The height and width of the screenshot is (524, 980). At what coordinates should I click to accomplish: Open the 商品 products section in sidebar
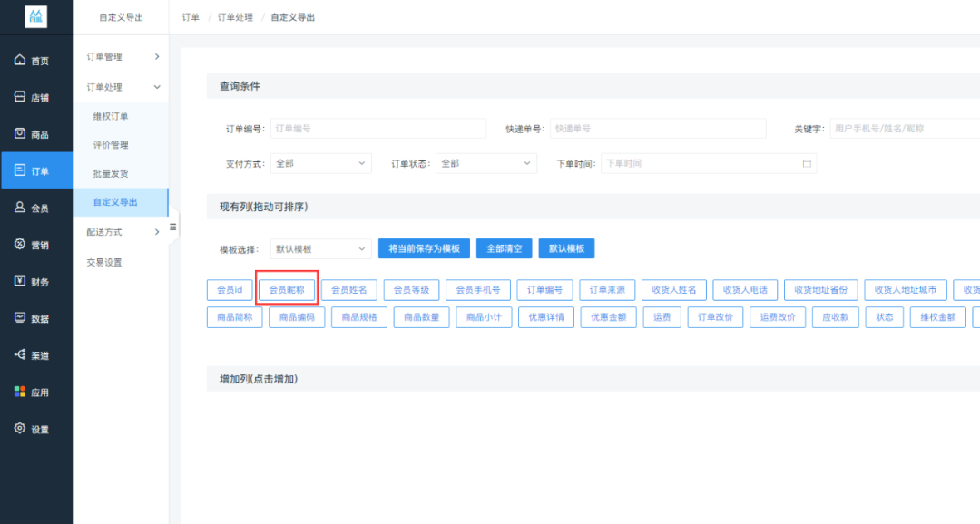click(36, 134)
